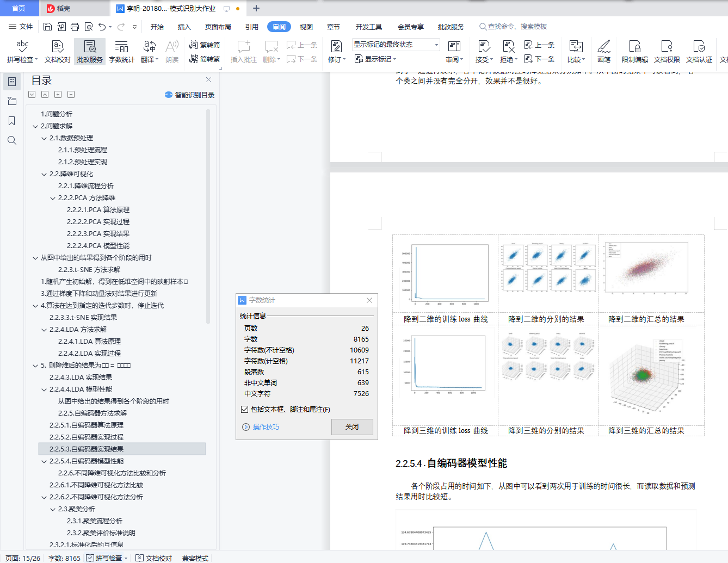The image size is (728, 563).
Task: Click the 接受 accept change icon
Action: coord(484,46)
